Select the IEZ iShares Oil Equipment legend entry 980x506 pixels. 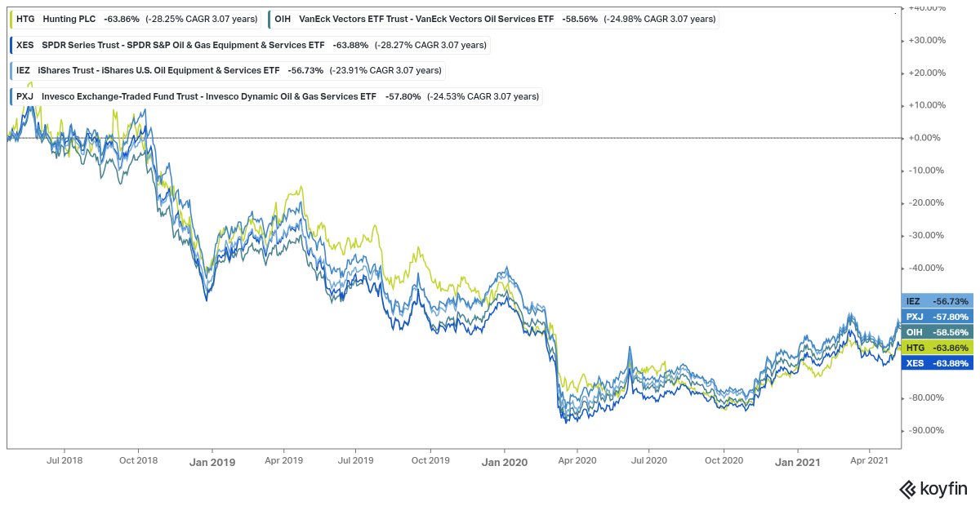(x=227, y=71)
